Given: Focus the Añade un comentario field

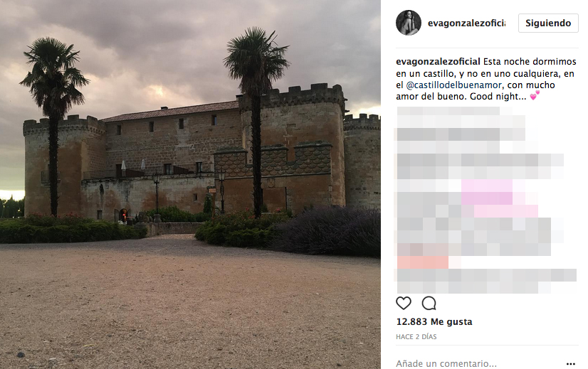Looking at the screenshot, I should coord(480,363).
